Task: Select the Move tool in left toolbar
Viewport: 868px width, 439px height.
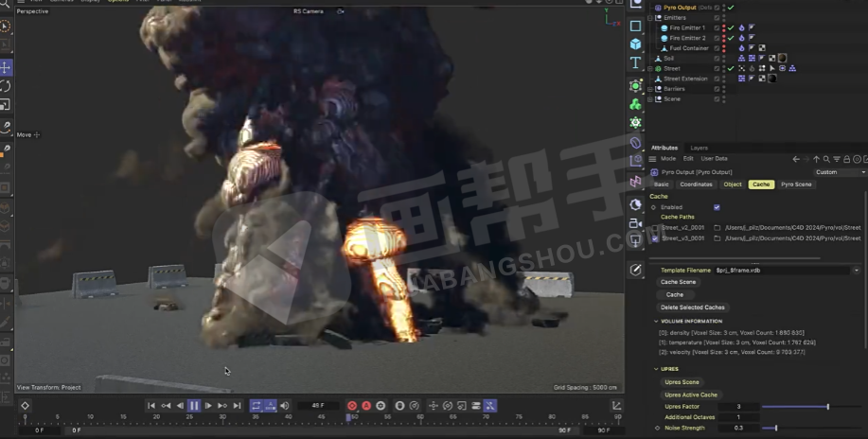Action: tap(6, 67)
